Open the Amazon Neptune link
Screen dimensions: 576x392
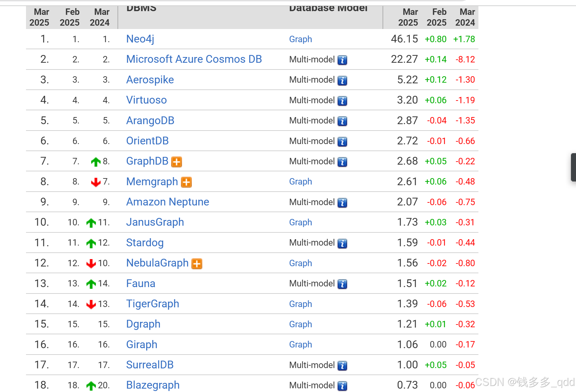click(167, 202)
